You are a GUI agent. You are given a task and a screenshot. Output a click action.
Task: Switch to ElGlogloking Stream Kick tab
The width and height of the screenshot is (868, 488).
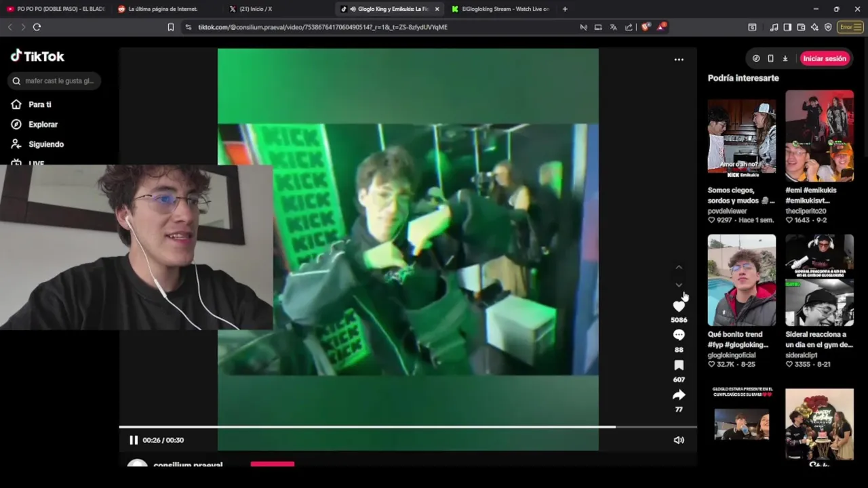(x=500, y=9)
